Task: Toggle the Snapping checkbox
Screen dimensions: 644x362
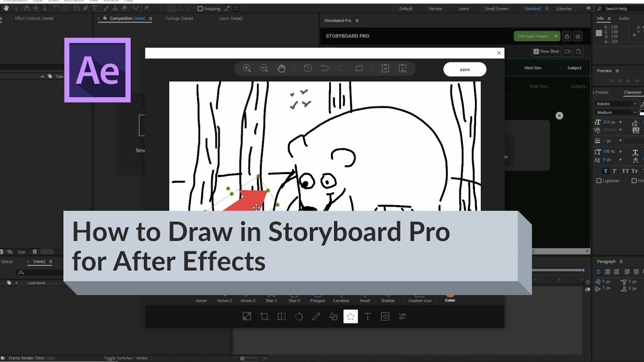Action: 200,9
